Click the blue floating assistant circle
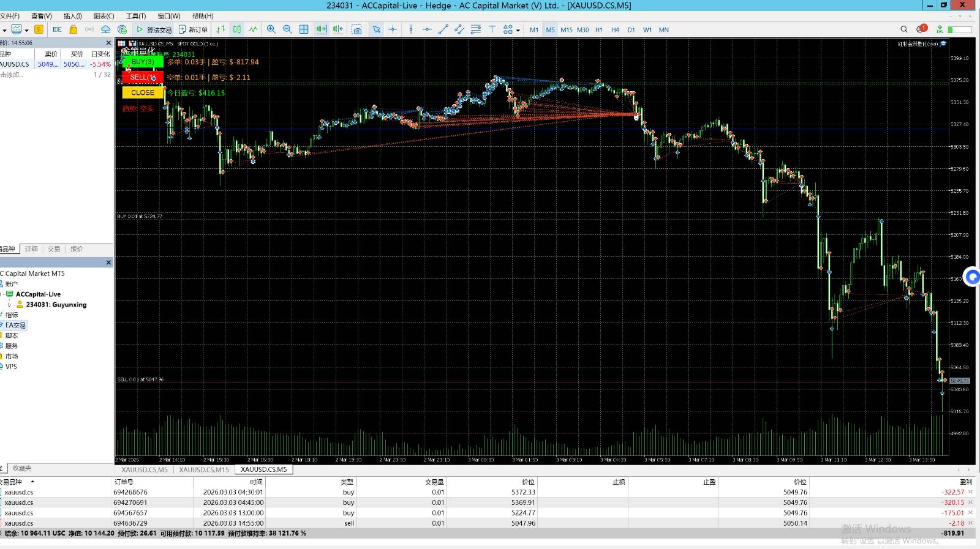 pyautogui.click(x=973, y=277)
